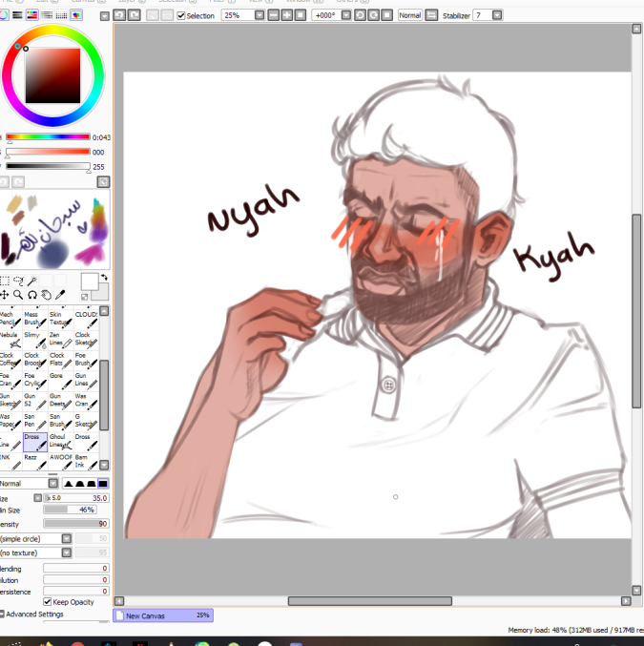The image size is (644, 646).
Task: Zoom in with the plus button
Action: point(287,15)
